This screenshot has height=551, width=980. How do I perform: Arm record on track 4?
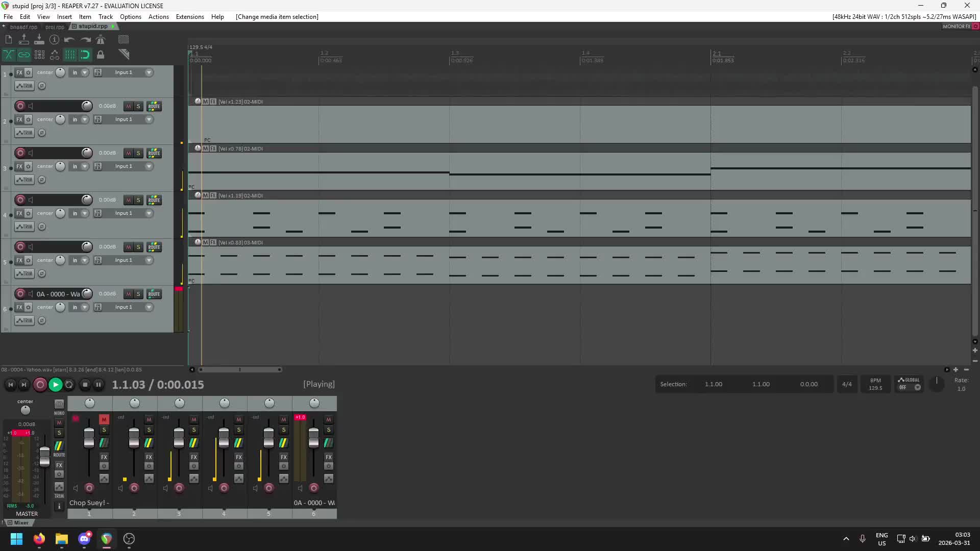20,200
